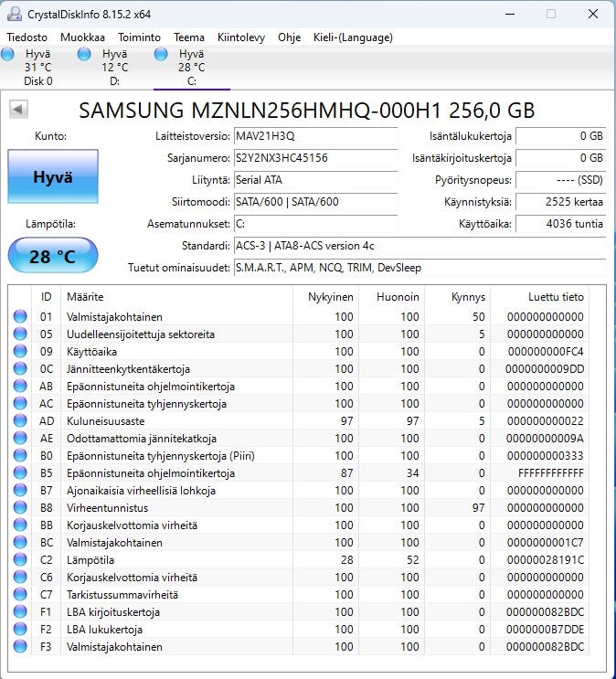Select the Disk 0 status orb
616x679 pixels.
pyautogui.click(x=8, y=55)
